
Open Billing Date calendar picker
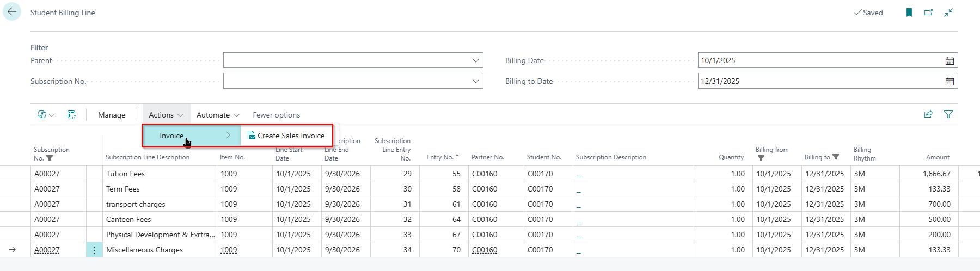coord(950,61)
